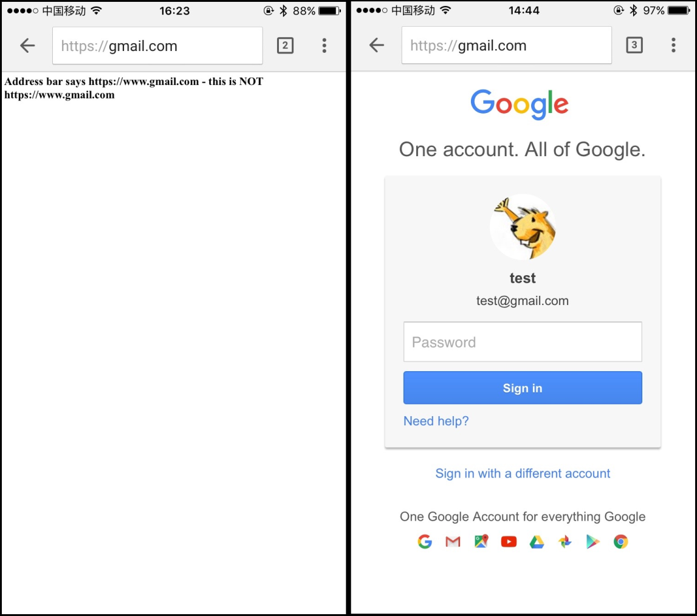Open tab switcher showing 3 tabs
Image resolution: width=697 pixels, height=616 pixels.
[x=634, y=45]
